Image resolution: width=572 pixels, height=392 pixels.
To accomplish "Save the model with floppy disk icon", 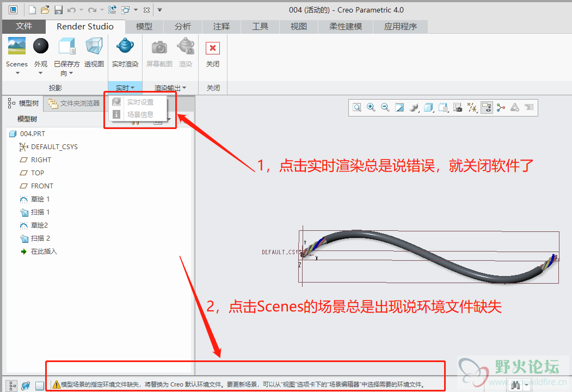I will pyautogui.click(x=58, y=10).
